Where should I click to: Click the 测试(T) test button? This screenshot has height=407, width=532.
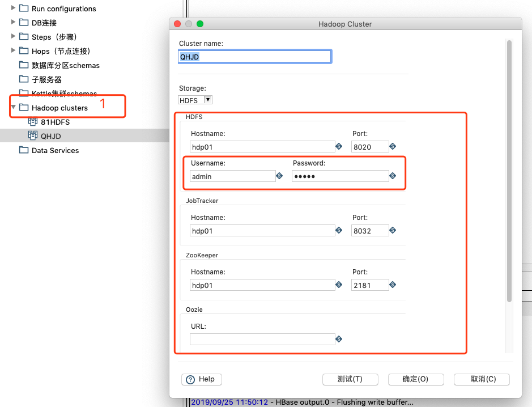click(x=350, y=379)
